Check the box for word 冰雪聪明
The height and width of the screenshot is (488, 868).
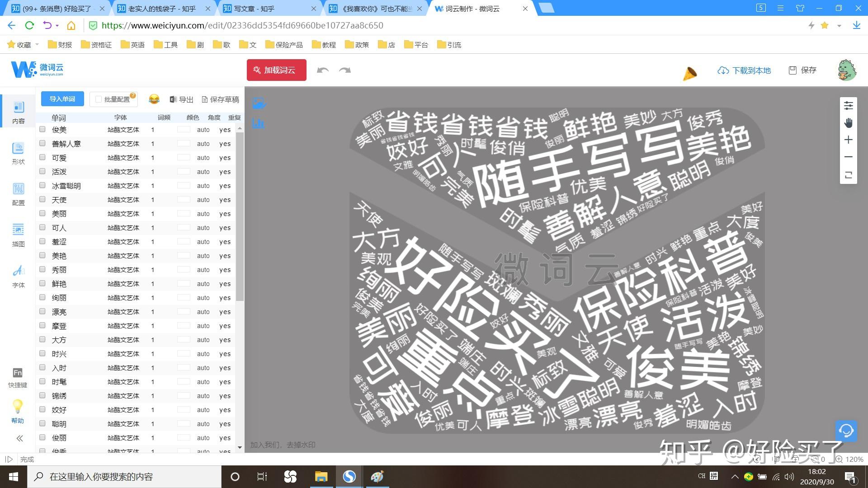tap(42, 185)
